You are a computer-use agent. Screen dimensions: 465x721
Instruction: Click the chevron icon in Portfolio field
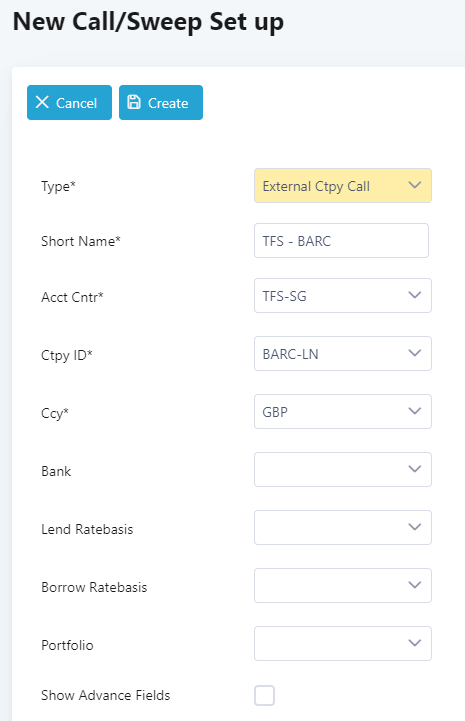[x=414, y=643]
